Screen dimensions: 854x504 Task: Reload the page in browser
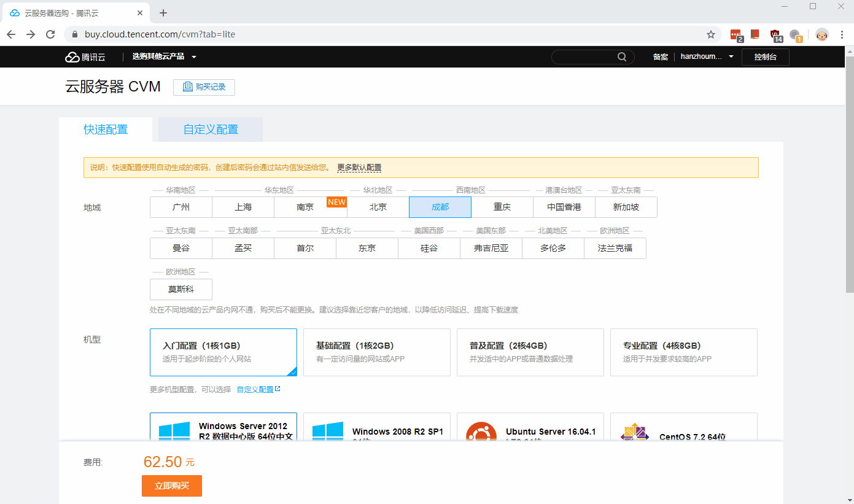click(x=50, y=34)
